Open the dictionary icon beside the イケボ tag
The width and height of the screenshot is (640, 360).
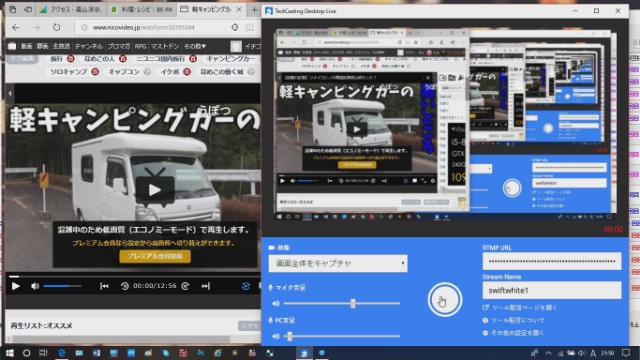[187, 72]
